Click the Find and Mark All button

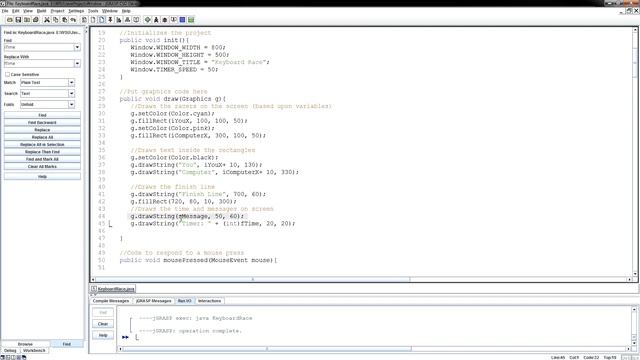(x=42, y=160)
